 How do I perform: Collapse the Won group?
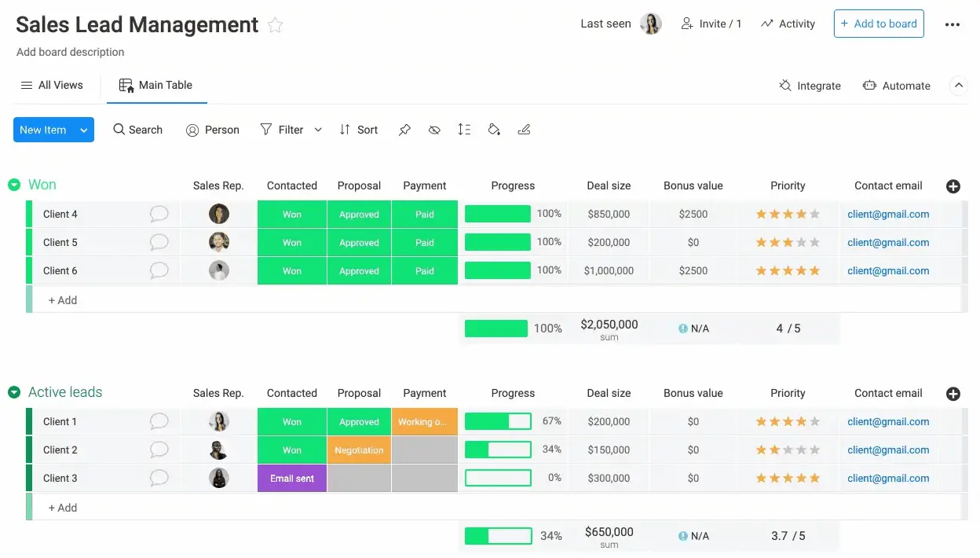[x=14, y=185]
